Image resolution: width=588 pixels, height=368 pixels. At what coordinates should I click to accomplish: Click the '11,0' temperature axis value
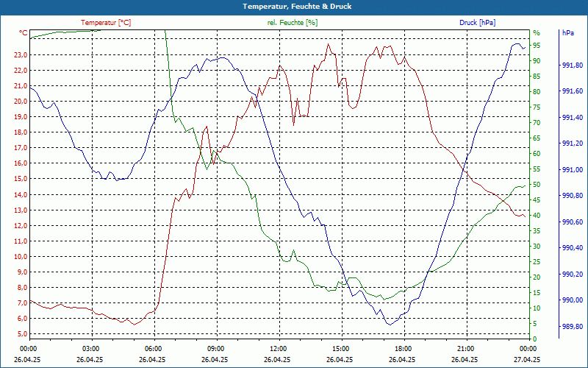point(21,241)
